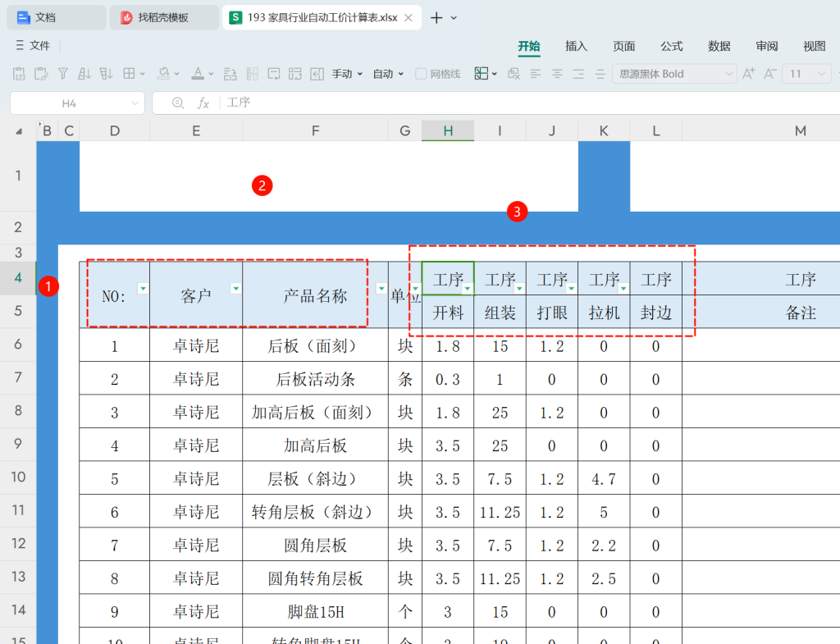Select column header F
The height and width of the screenshot is (644, 840).
tap(315, 130)
